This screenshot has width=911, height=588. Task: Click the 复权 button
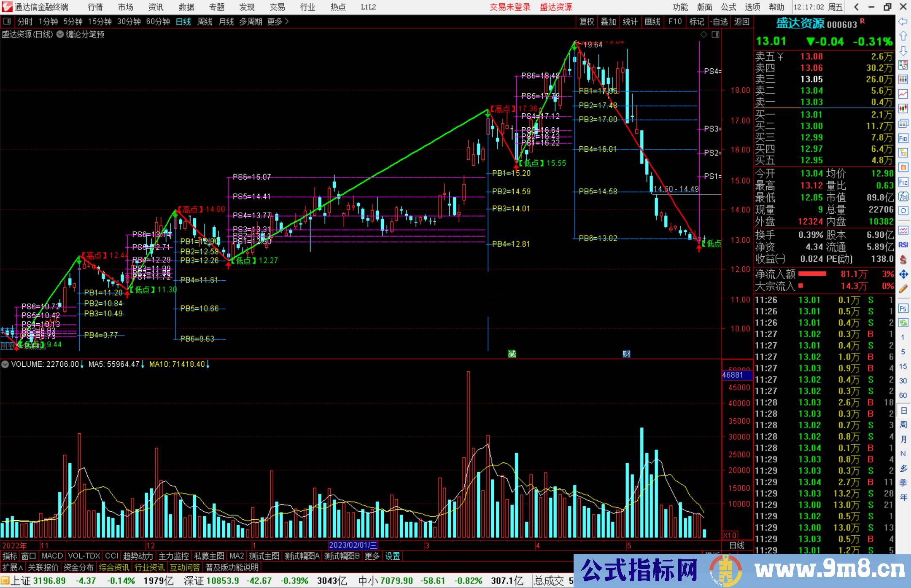click(586, 21)
